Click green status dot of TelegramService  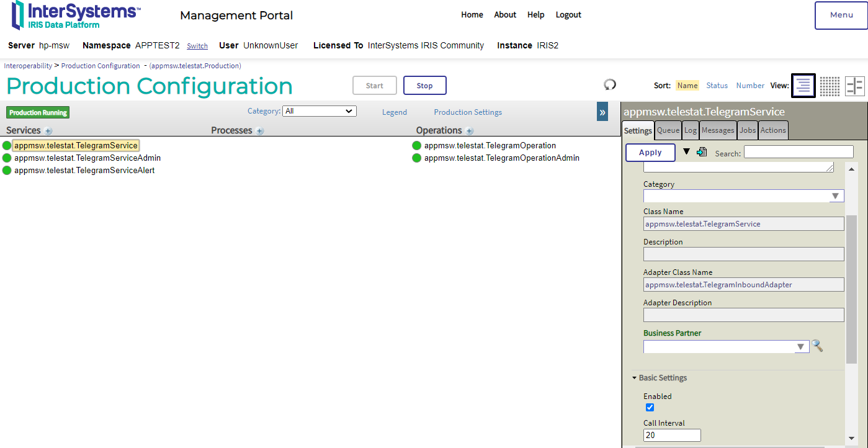tap(7, 146)
